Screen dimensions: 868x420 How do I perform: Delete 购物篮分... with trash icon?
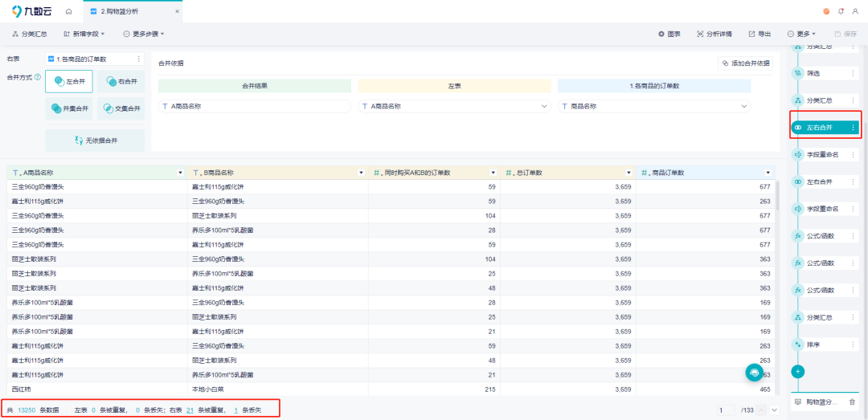coord(852,402)
